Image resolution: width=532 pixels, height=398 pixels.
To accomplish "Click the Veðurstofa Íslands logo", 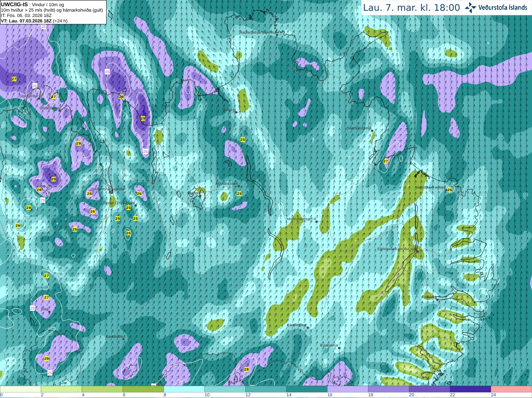I will [496, 7].
